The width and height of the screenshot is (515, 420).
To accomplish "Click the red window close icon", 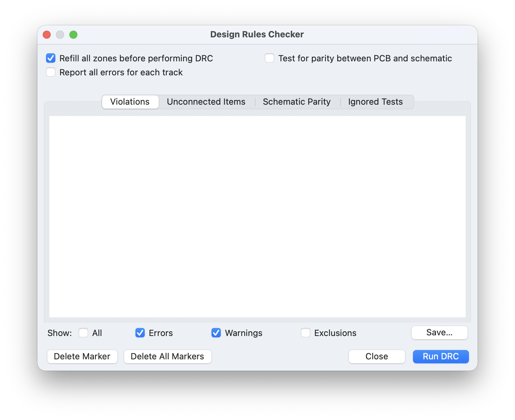I will [x=47, y=35].
